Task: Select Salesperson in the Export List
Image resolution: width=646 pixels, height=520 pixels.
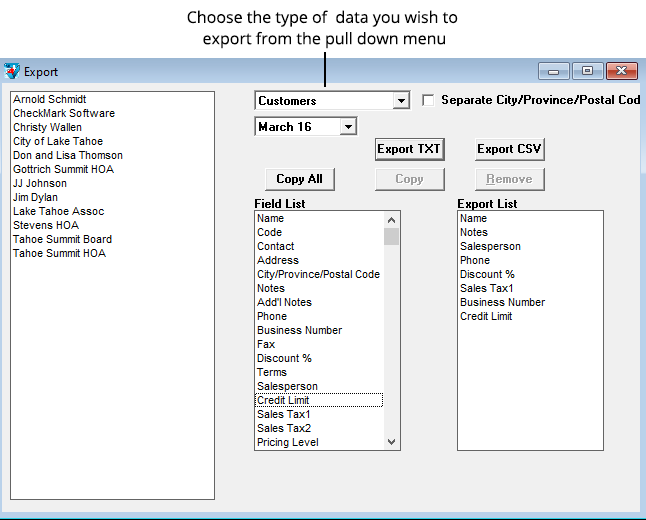Action: [490, 246]
